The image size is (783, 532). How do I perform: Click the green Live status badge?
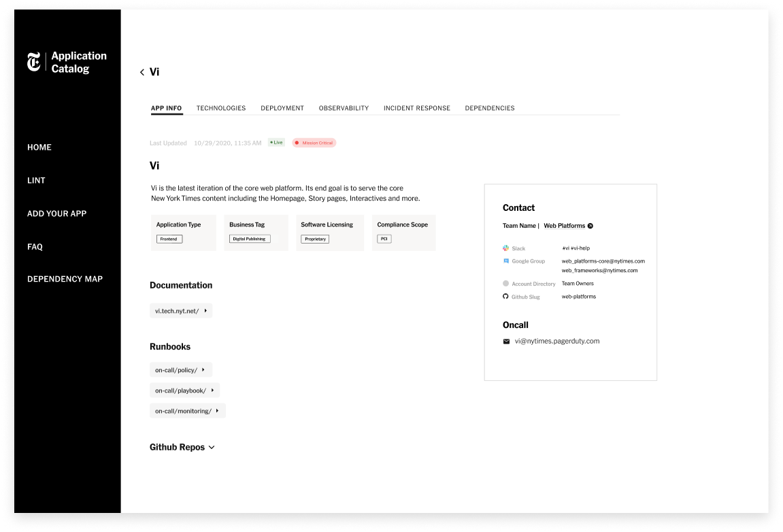point(276,142)
